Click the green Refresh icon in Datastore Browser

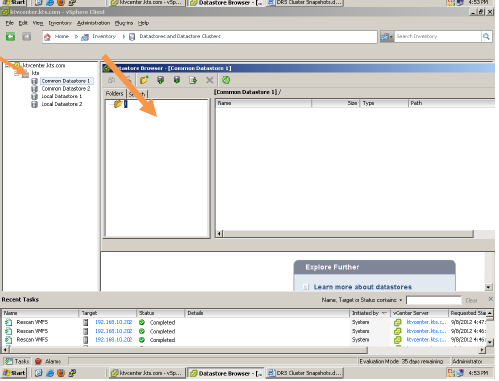[x=226, y=80]
